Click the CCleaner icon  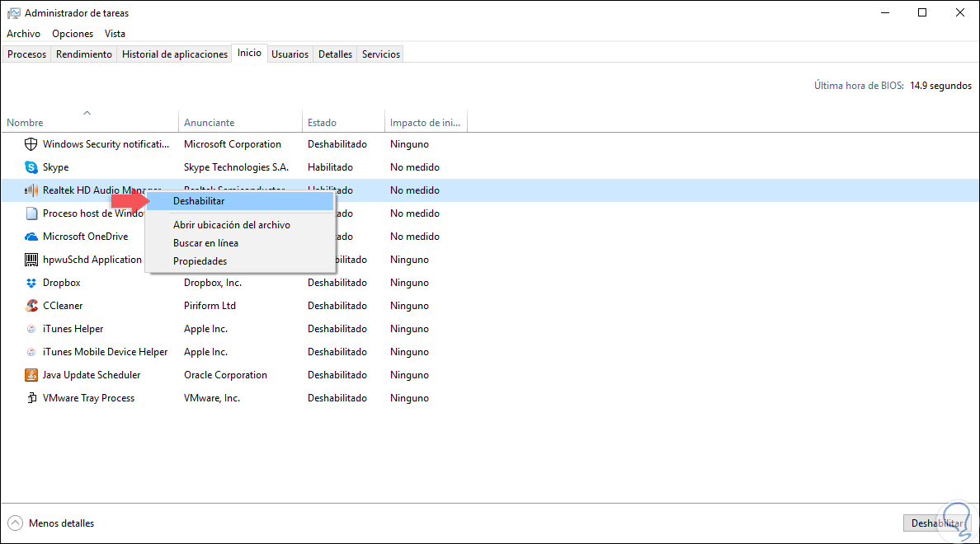(31, 306)
